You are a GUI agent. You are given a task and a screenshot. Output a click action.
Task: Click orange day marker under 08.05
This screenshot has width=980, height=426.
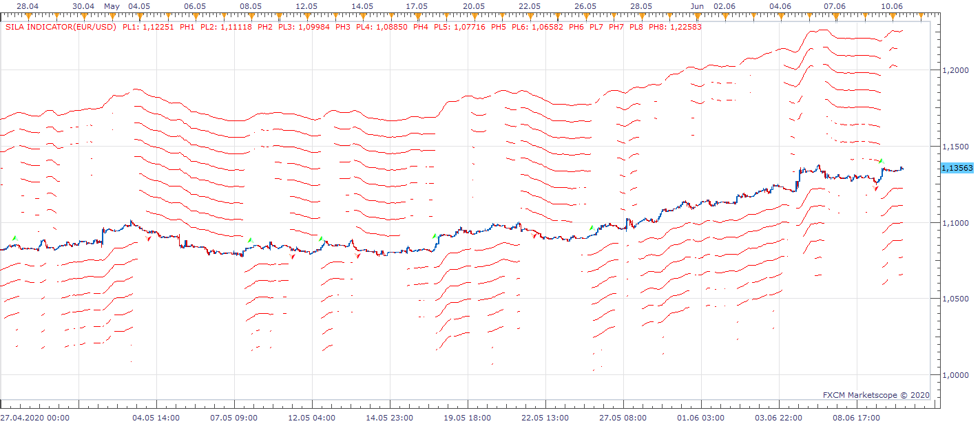(251, 17)
